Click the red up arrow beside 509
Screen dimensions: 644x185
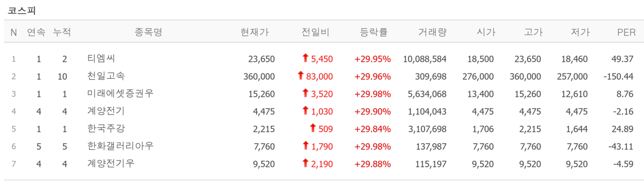312,128
